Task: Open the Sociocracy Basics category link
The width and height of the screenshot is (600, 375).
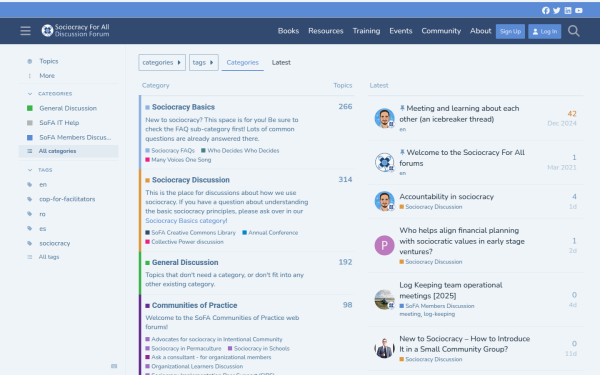Action: (x=183, y=107)
